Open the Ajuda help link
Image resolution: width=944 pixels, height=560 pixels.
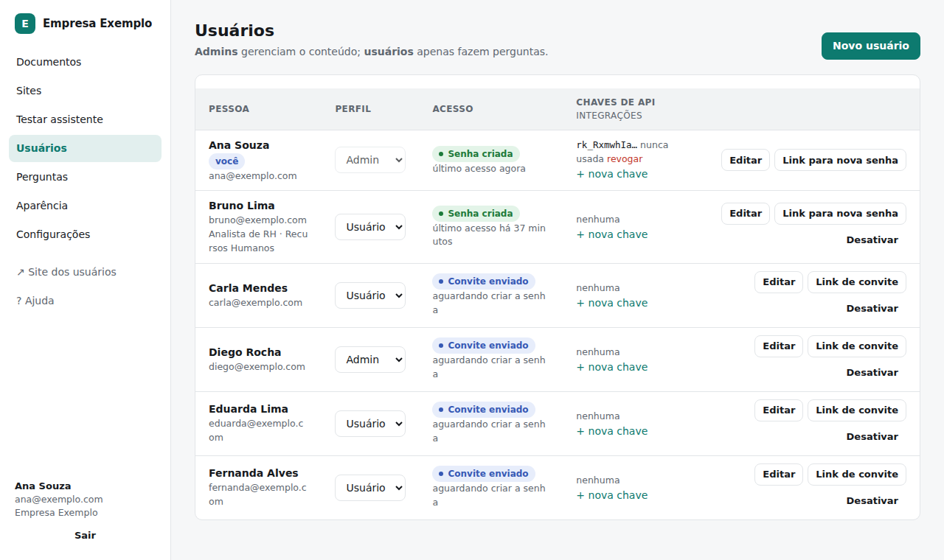[x=85, y=301]
